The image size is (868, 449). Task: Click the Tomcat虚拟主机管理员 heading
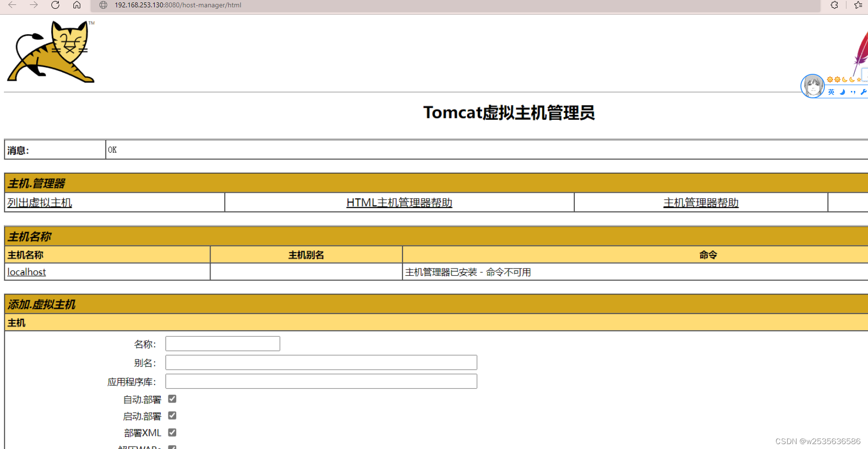[509, 112]
